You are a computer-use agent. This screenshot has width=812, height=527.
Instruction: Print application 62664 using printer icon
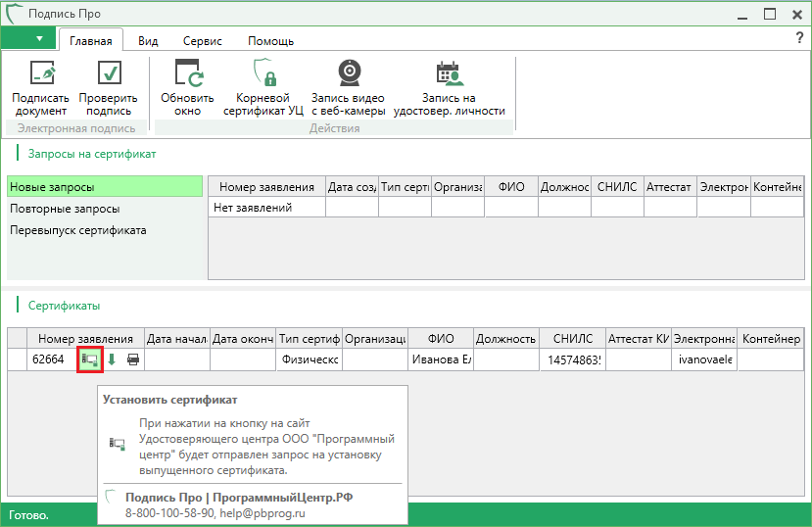point(133,359)
